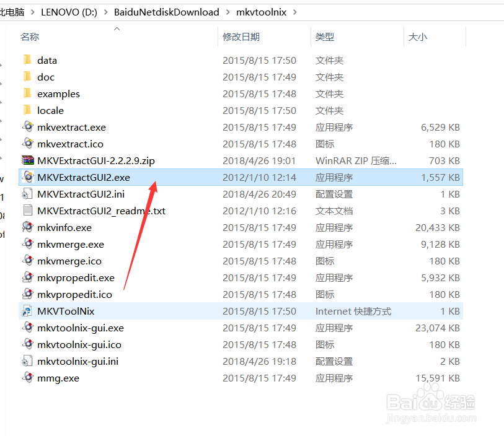Expand chevron after mkvtoolnix breadcrumb
The width and height of the screenshot is (504, 436).
click(x=294, y=12)
